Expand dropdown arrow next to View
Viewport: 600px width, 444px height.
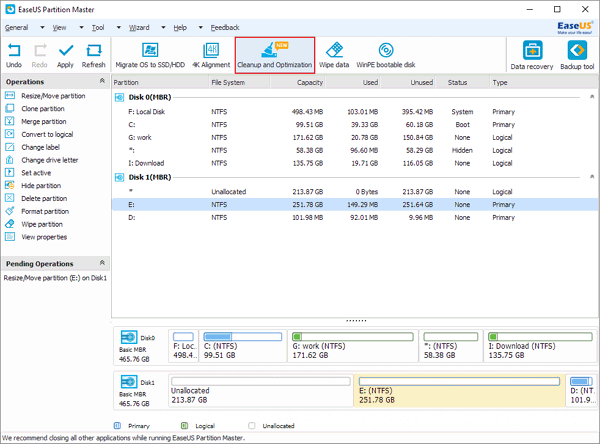point(82,28)
